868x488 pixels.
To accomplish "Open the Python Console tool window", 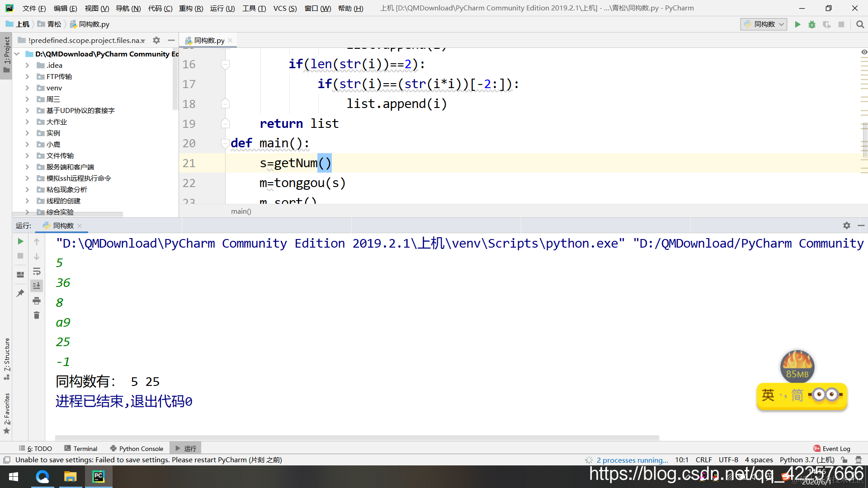I will pos(137,449).
